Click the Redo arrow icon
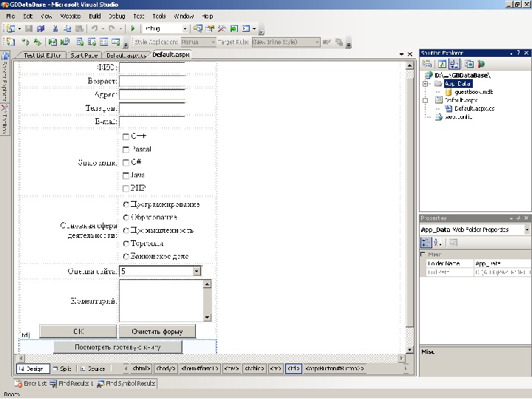 coord(112,29)
